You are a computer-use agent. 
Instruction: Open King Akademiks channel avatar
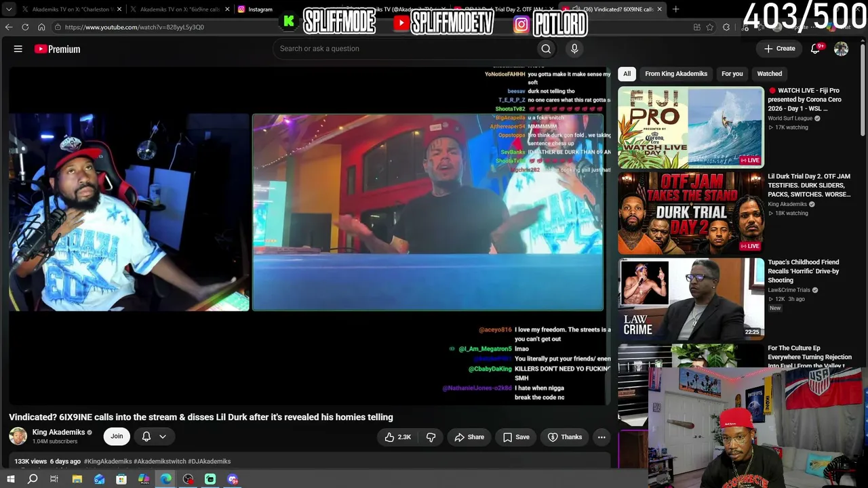(18, 436)
